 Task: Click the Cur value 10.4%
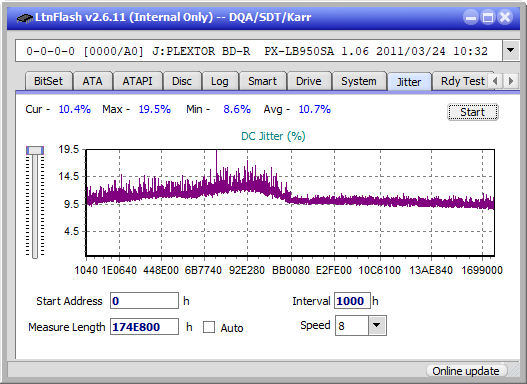tap(74, 109)
